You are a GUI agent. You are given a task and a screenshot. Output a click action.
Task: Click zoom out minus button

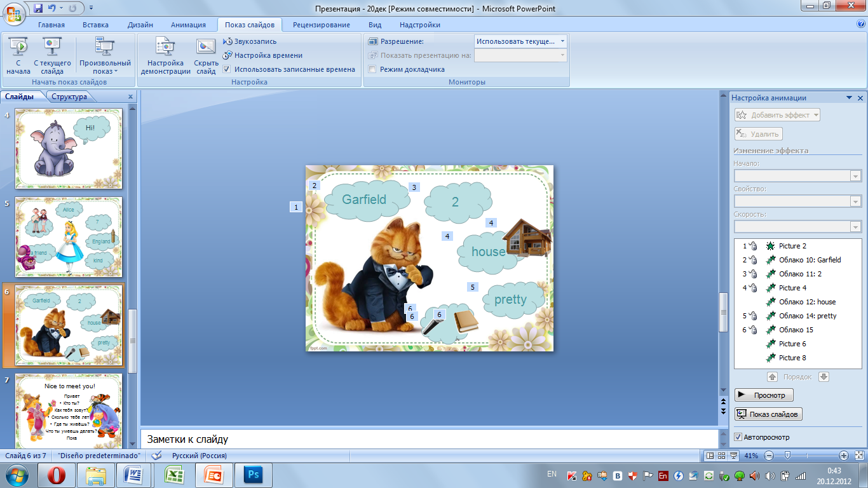(769, 456)
